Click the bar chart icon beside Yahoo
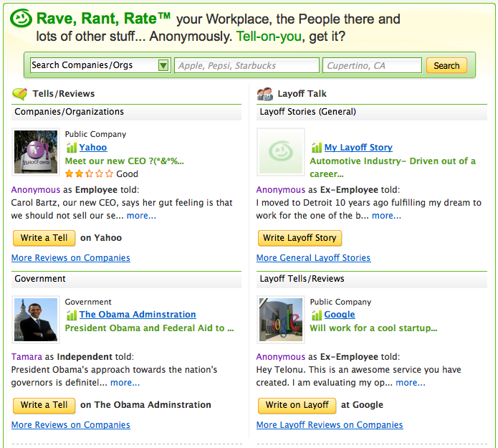The image size is (498, 448). click(71, 148)
